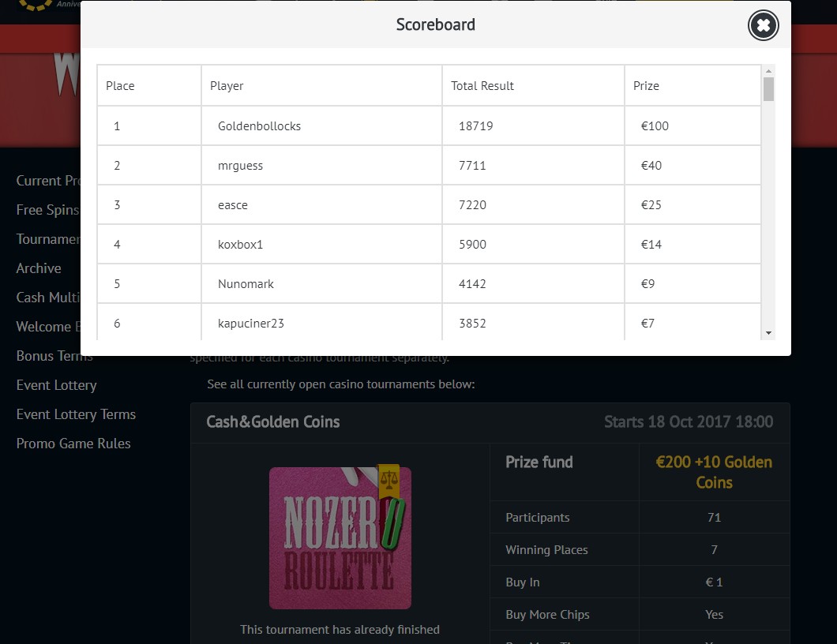Click the Nunomark player entry
Viewport: 837px width, 644px height.
[x=246, y=284]
